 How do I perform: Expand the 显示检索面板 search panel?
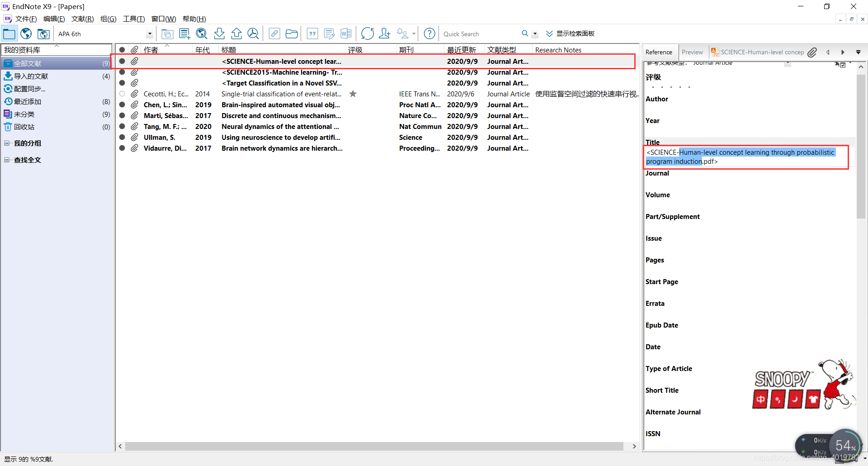[x=570, y=33]
